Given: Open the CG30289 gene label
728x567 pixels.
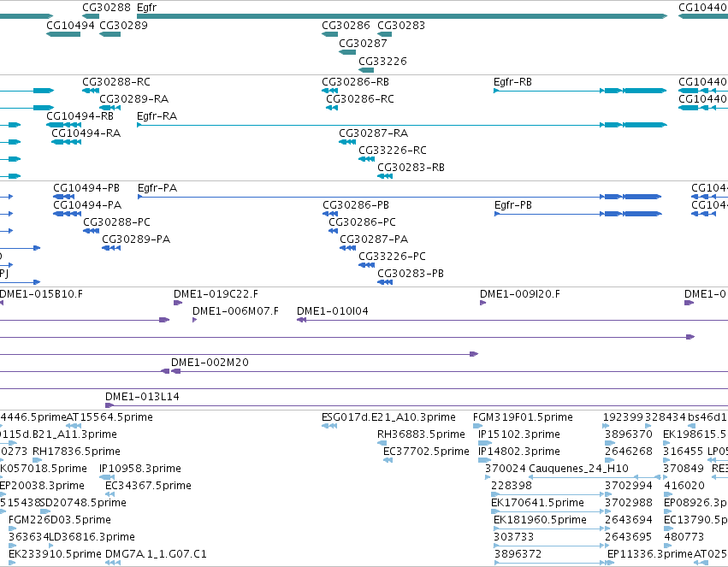Looking at the screenshot, I should pos(123,25).
